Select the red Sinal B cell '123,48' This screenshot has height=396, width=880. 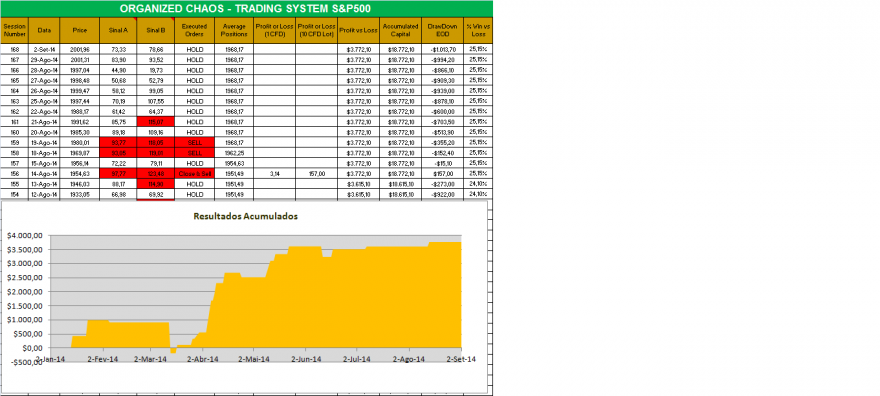[x=155, y=174]
